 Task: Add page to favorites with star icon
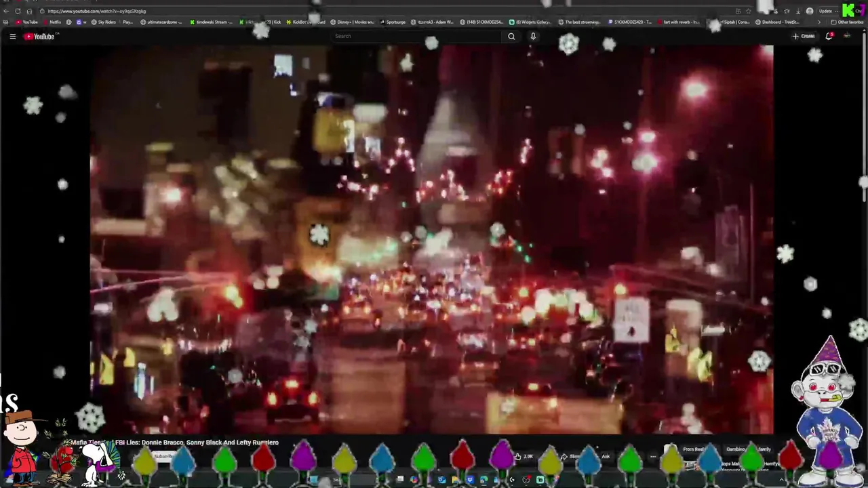(x=748, y=11)
